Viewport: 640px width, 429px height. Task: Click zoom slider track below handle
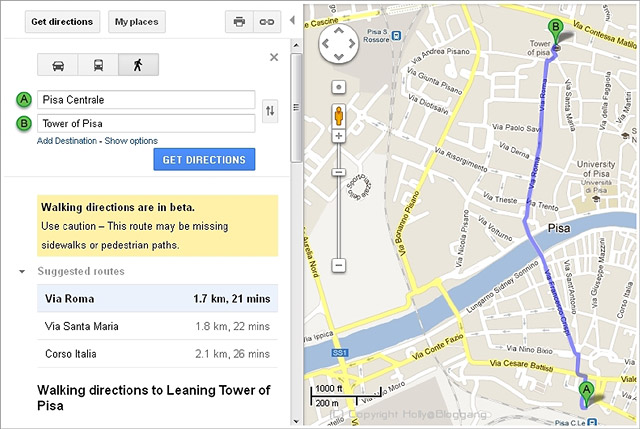338,218
